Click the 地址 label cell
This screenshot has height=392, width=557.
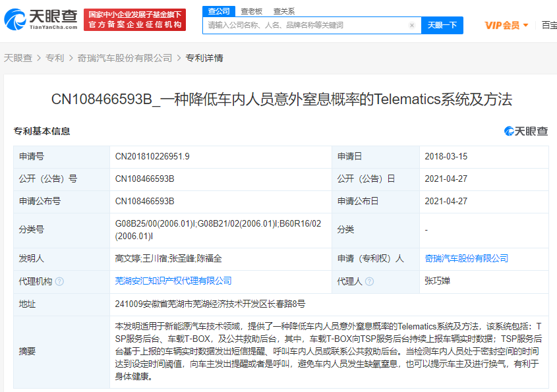(62, 304)
